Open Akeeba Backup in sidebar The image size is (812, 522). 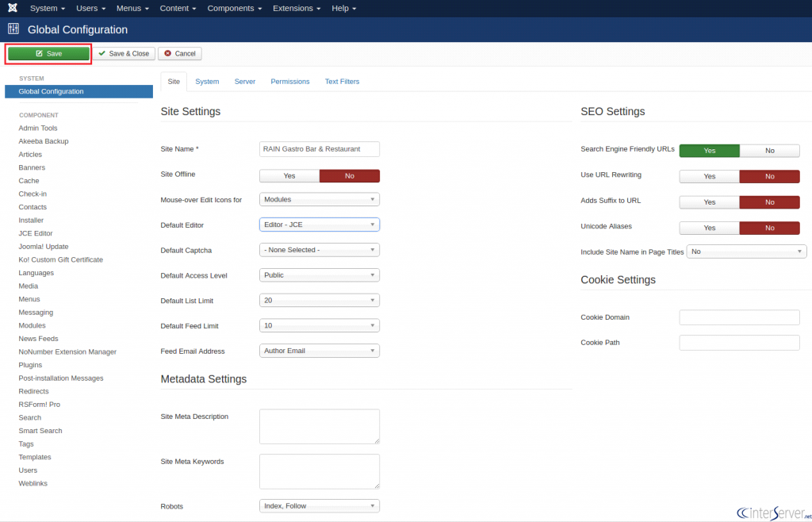44,141
